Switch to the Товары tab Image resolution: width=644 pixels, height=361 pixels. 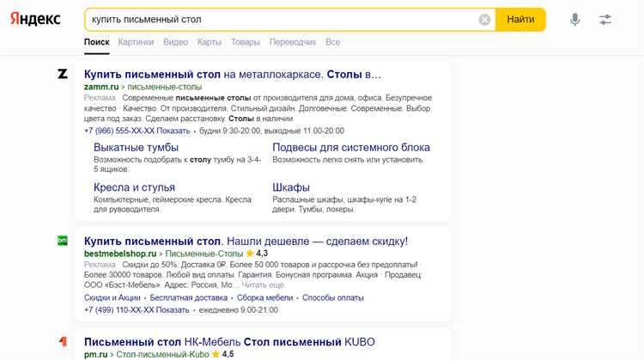[246, 42]
